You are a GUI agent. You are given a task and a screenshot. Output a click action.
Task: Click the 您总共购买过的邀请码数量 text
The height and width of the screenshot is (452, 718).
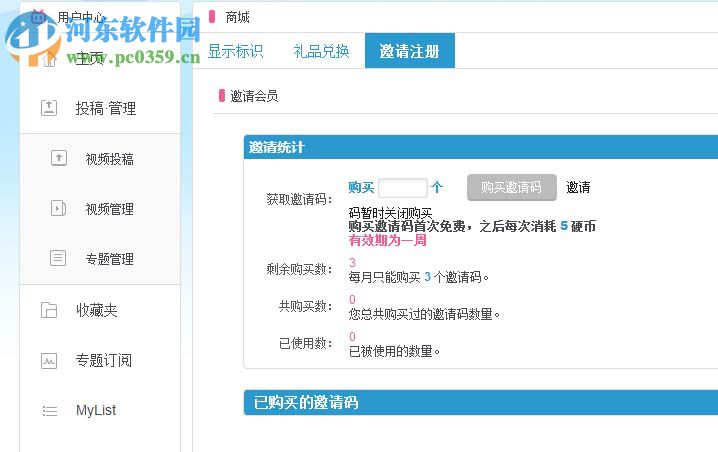[424, 314]
